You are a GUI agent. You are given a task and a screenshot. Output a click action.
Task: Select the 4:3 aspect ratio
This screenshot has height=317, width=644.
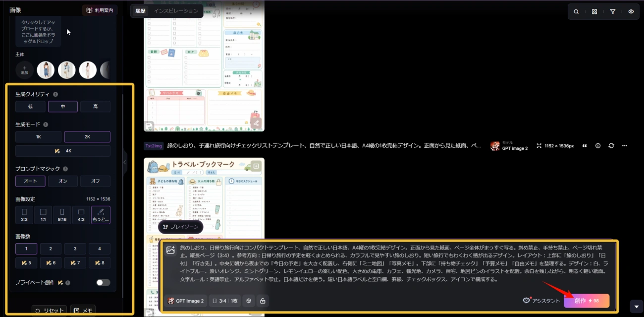(x=81, y=215)
